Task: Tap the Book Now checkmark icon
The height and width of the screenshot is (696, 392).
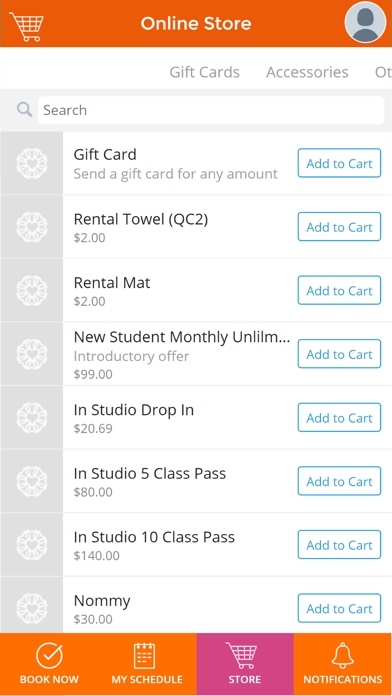Action: [49, 656]
